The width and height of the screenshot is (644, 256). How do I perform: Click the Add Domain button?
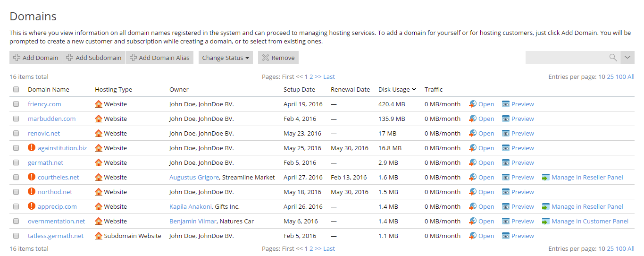[x=36, y=58]
